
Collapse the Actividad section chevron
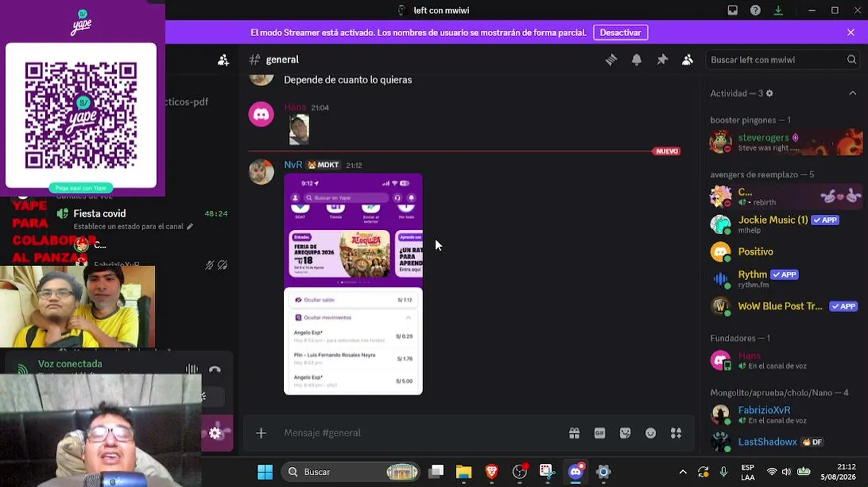tap(852, 93)
